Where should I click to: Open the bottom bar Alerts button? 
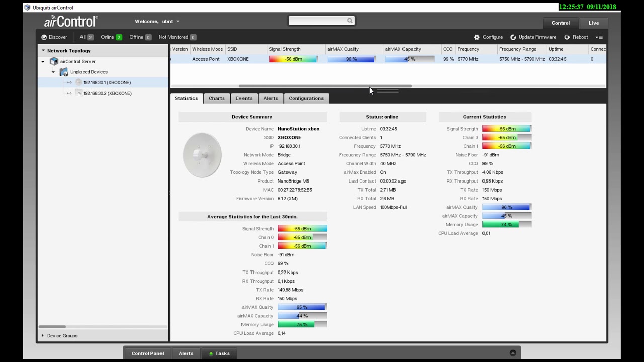[x=186, y=353]
